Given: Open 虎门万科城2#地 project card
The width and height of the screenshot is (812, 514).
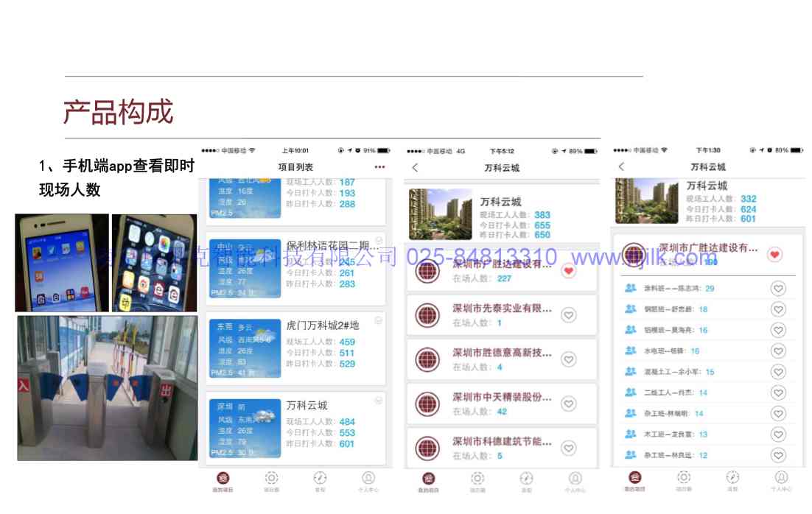Looking at the screenshot, I should (295, 348).
